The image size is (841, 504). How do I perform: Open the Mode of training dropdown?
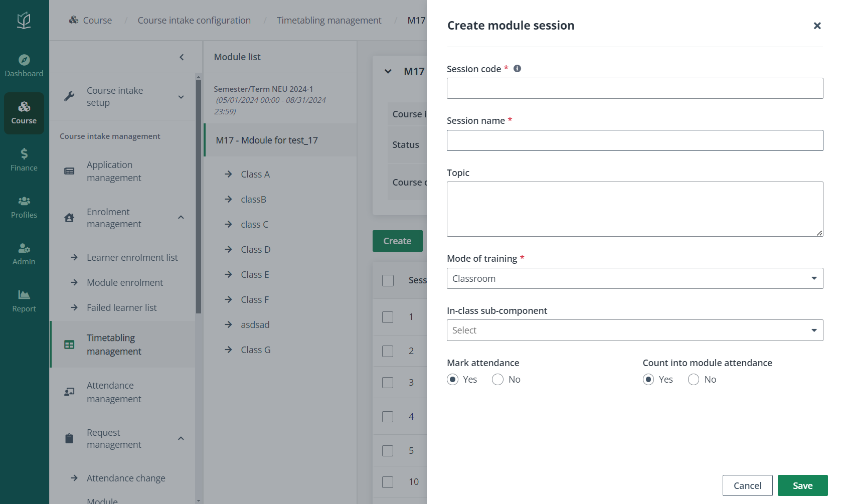click(x=635, y=278)
